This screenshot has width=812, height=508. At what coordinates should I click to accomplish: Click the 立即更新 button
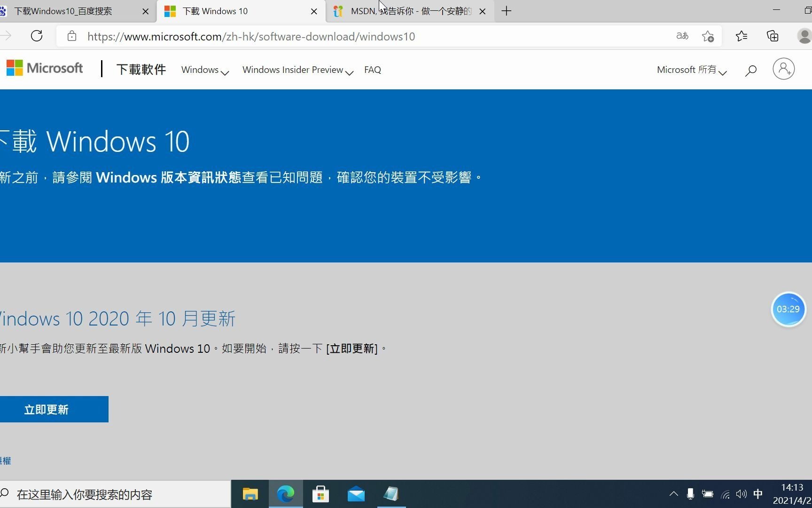click(54, 409)
